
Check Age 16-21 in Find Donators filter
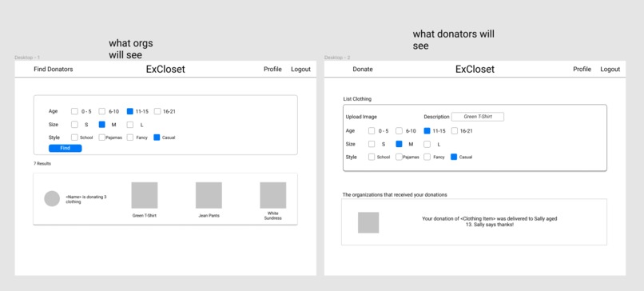[x=157, y=111]
